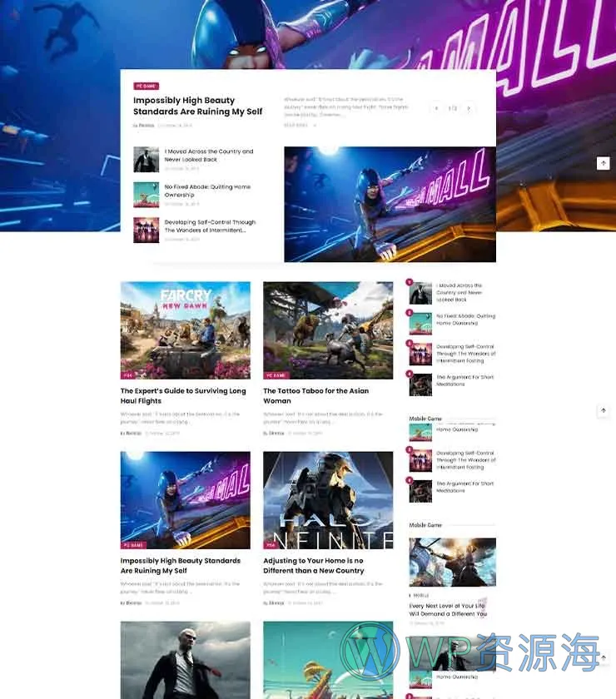The height and width of the screenshot is (699, 616).
Task: Go to previous slide in featured slider
Action: [x=436, y=108]
